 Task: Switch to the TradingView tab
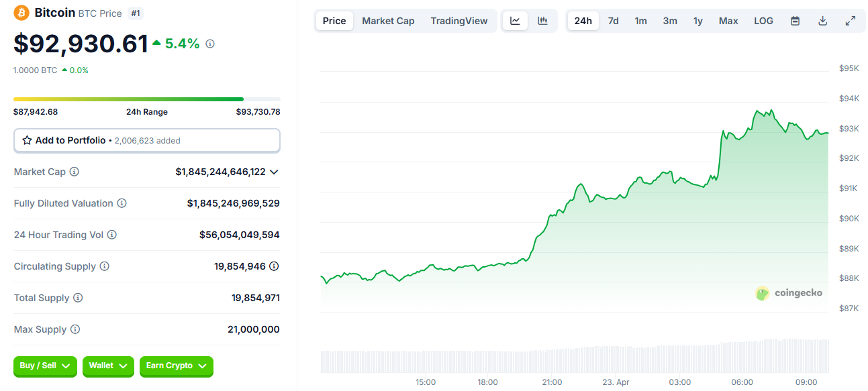[459, 21]
